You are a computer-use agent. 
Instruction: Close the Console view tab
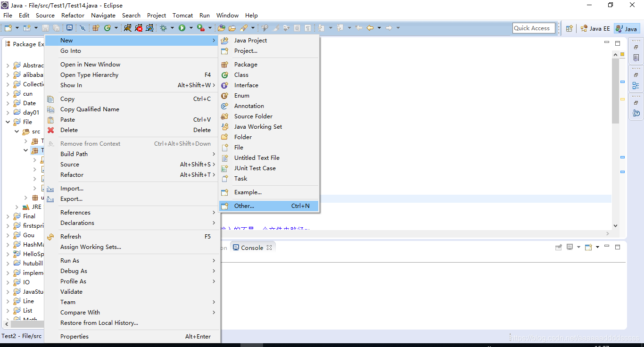pos(269,248)
